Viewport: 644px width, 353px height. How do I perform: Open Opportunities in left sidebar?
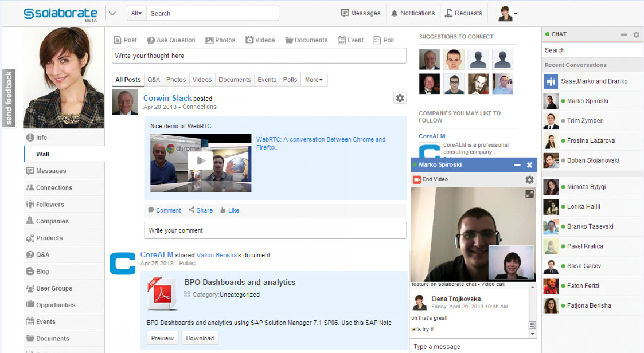pos(64,305)
